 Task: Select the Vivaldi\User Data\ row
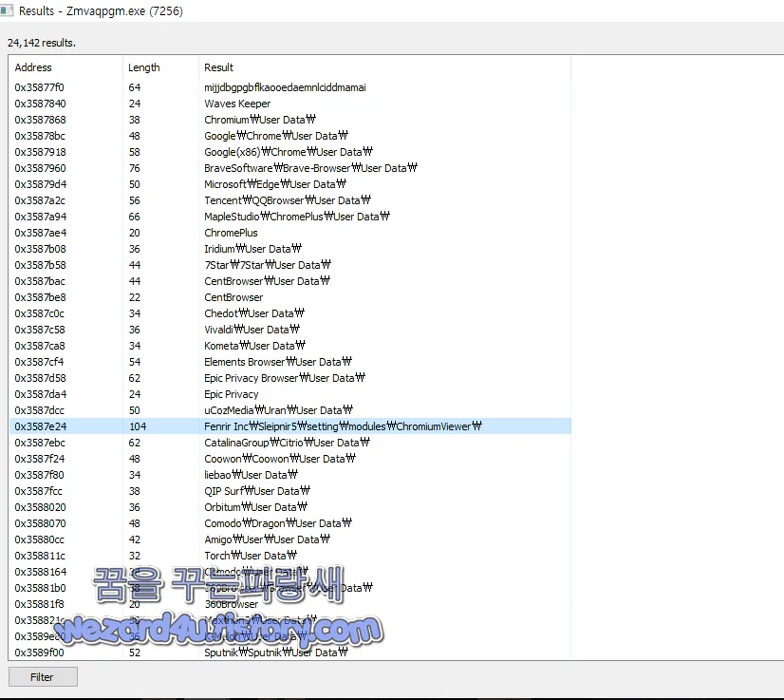click(290, 330)
